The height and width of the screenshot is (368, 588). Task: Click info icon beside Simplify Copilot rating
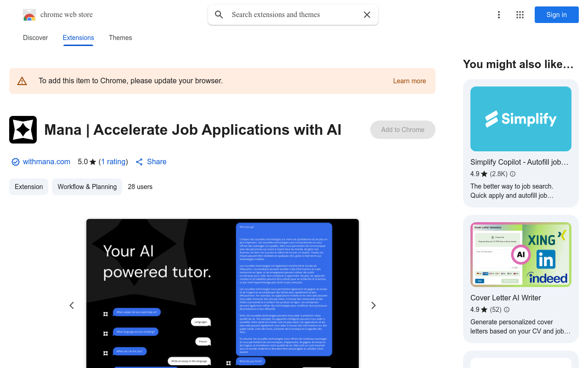(x=513, y=174)
